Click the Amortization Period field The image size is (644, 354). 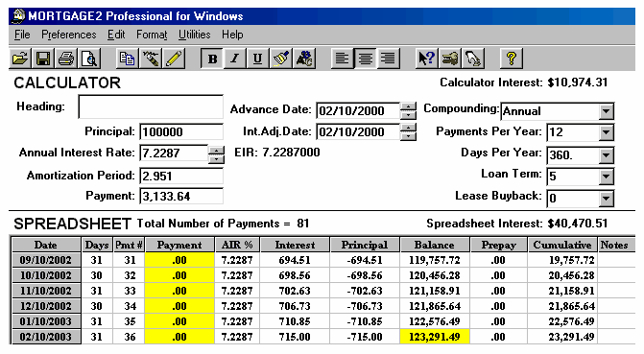click(181, 176)
